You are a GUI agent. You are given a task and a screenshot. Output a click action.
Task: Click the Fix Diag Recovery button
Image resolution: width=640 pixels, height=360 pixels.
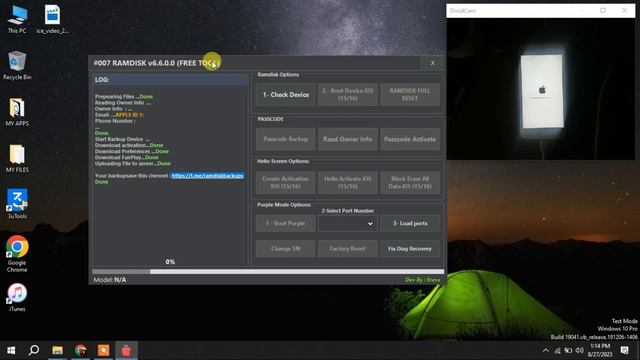(x=410, y=249)
